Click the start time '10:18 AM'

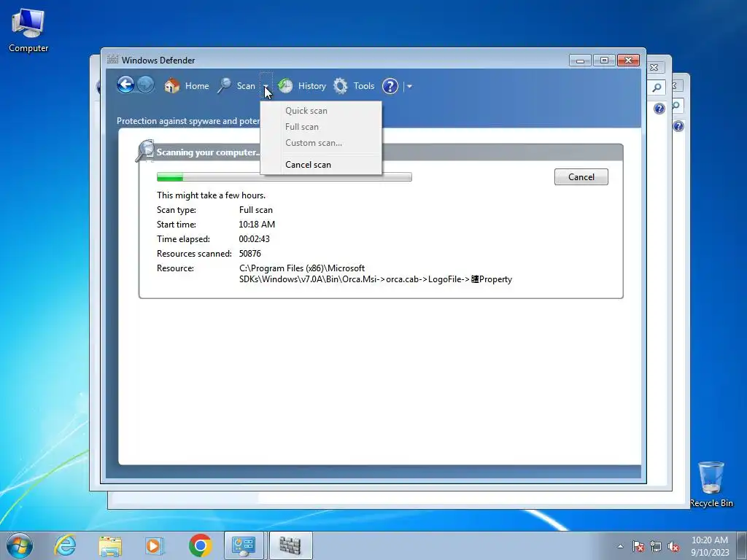pyautogui.click(x=257, y=225)
